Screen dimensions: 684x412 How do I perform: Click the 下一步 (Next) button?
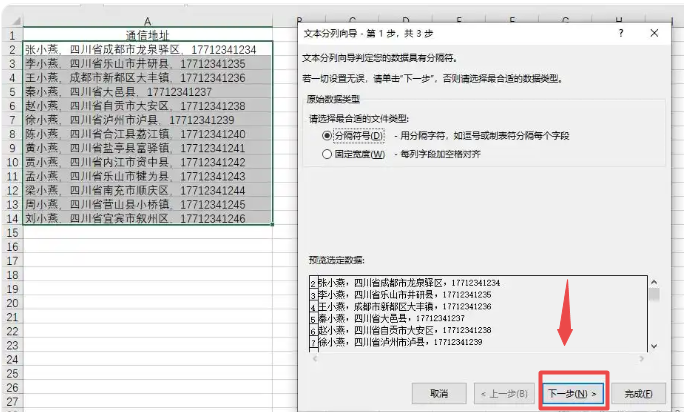point(573,393)
